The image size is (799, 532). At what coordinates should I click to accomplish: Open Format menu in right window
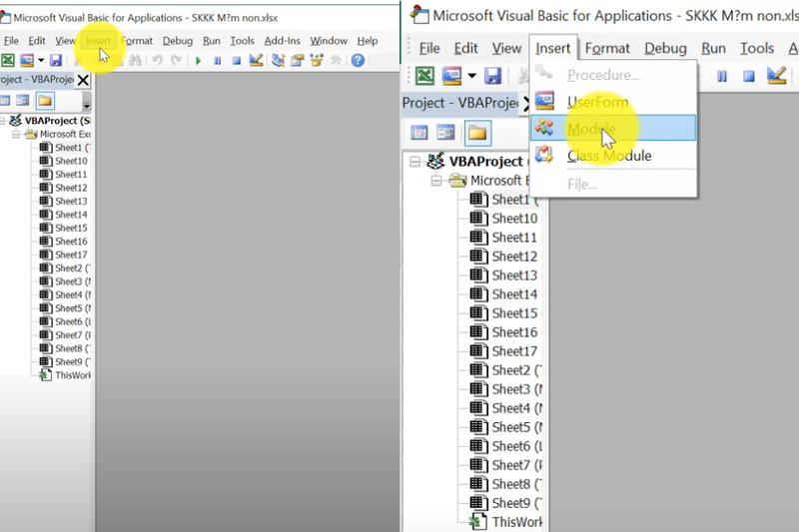607,48
